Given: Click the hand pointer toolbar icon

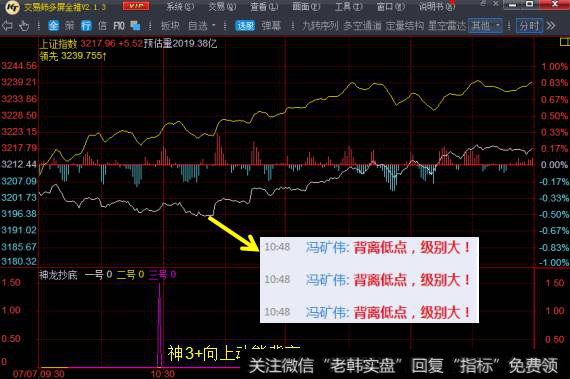Looking at the screenshot, I should point(24,26).
